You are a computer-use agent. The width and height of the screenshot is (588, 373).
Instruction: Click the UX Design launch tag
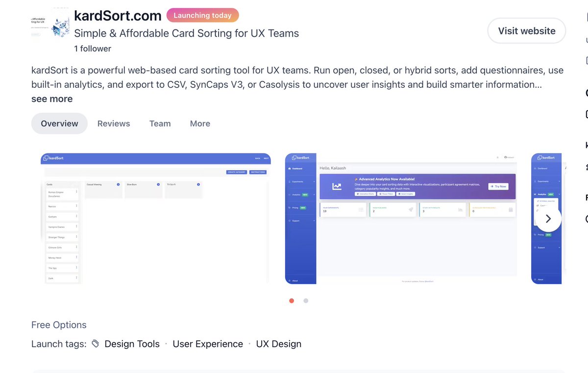pos(279,344)
